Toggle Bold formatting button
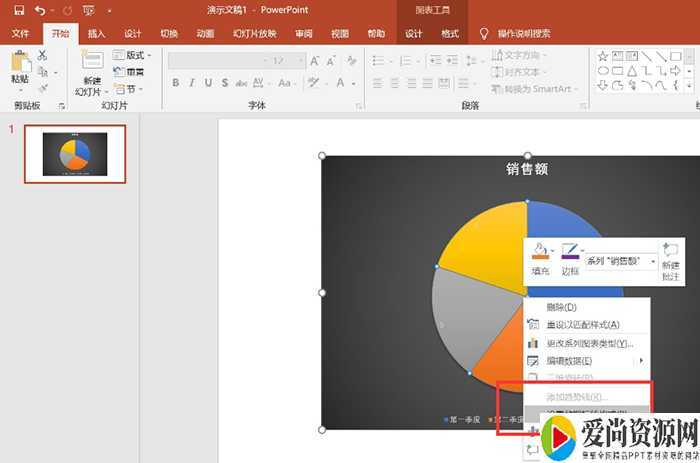Image resolution: width=700 pixels, height=463 pixels. (x=176, y=83)
